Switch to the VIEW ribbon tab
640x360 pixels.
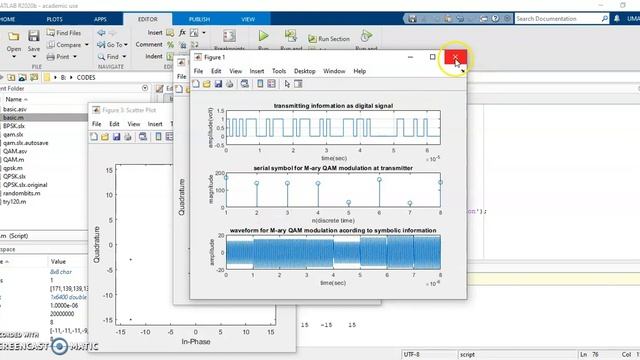[x=248, y=19]
